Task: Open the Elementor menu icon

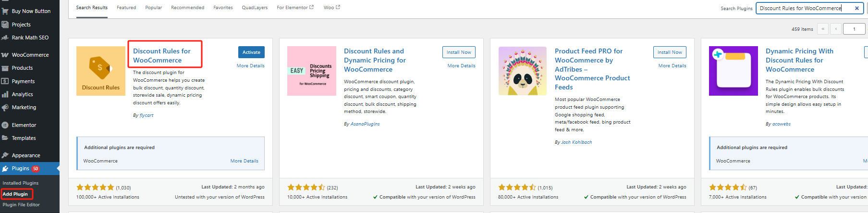Action: (5, 125)
